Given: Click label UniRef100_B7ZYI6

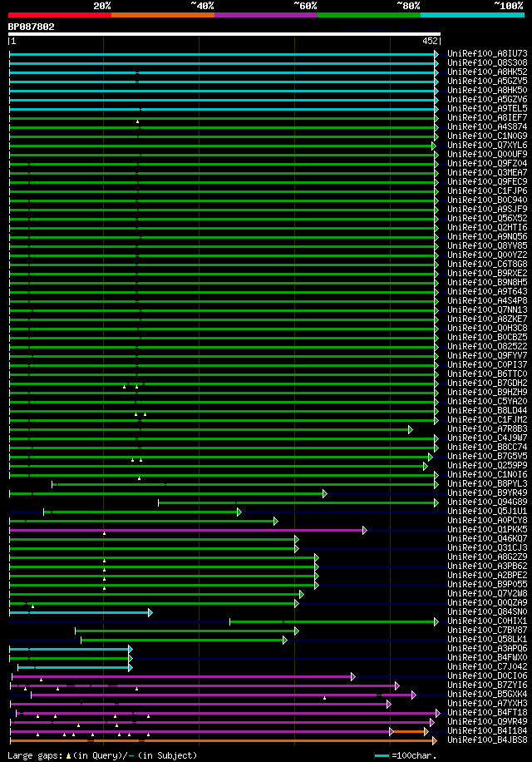Looking at the screenshot, I should (x=487, y=685).
